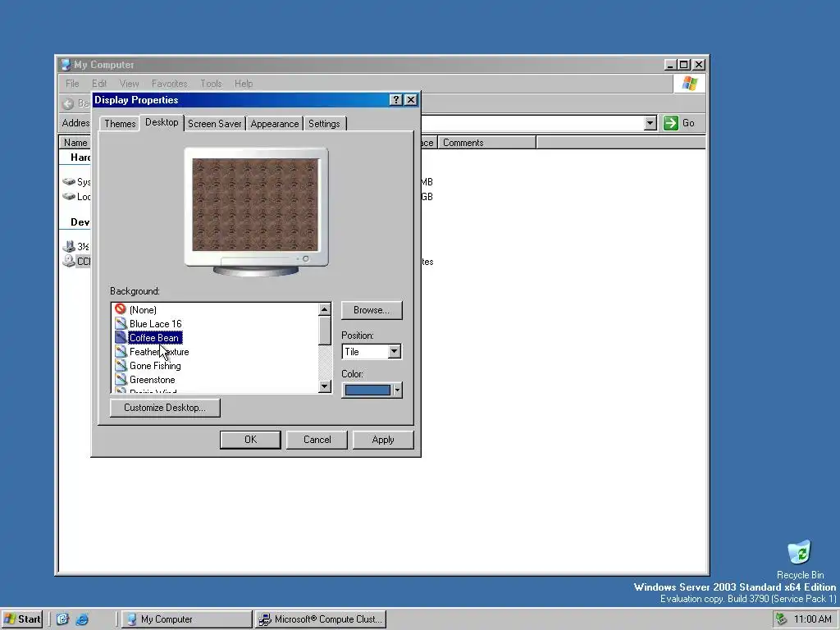The width and height of the screenshot is (840, 630).
Task: Open the View menu in My Computer
Action: pos(129,84)
